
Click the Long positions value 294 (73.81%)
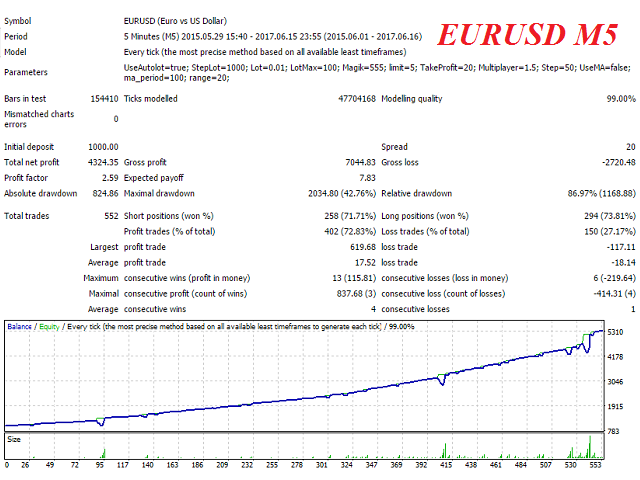pyautogui.click(x=610, y=216)
